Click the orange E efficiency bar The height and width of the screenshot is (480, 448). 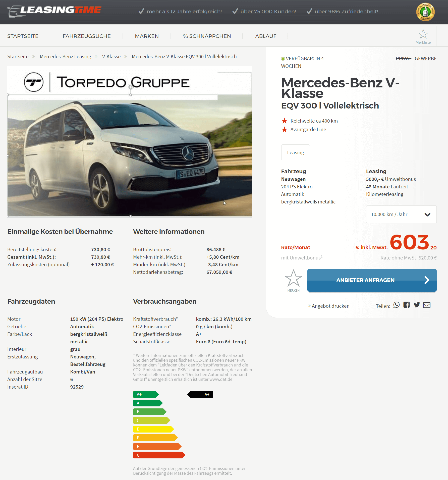click(155, 438)
